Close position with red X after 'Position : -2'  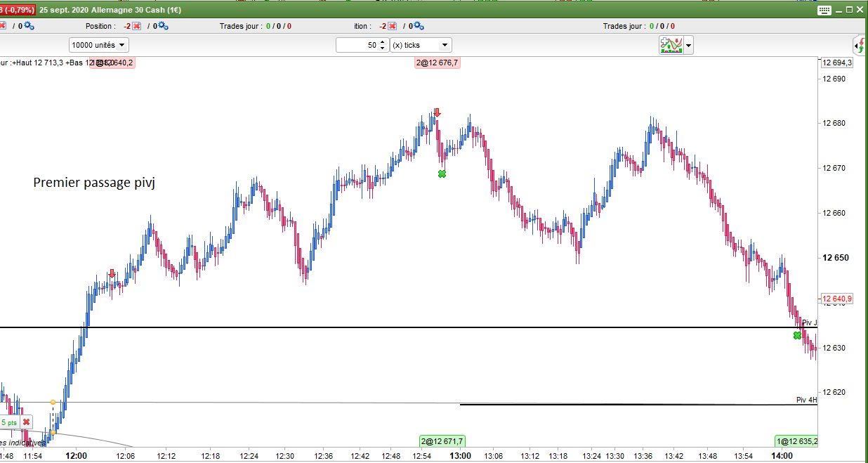tap(136, 26)
